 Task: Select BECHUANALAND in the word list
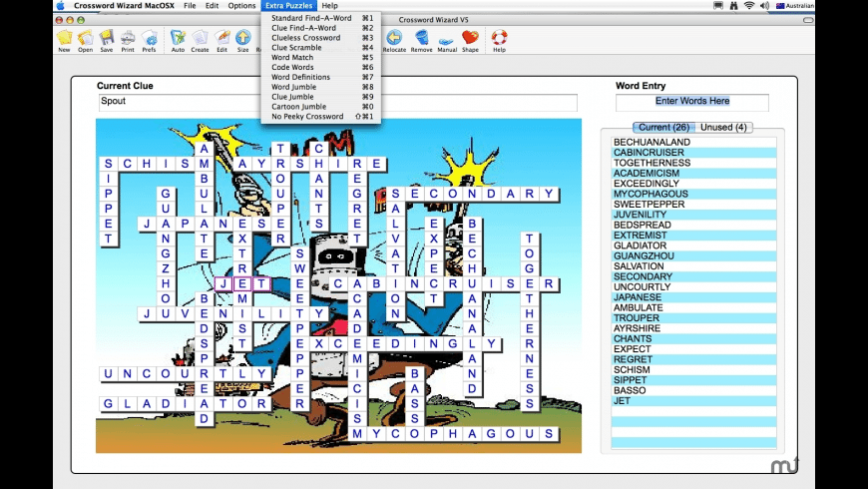[694, 143]
